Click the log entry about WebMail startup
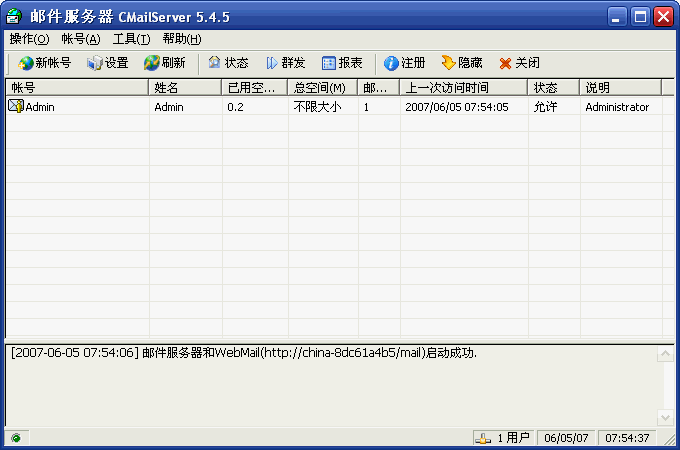This screenshot has height=450, width=680. click(244, 353)
